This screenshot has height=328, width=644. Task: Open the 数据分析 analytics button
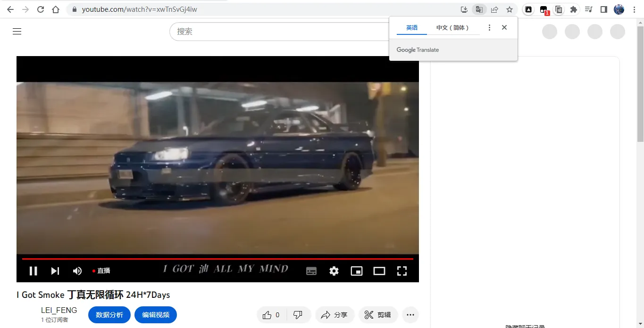(x=109, y=315)
